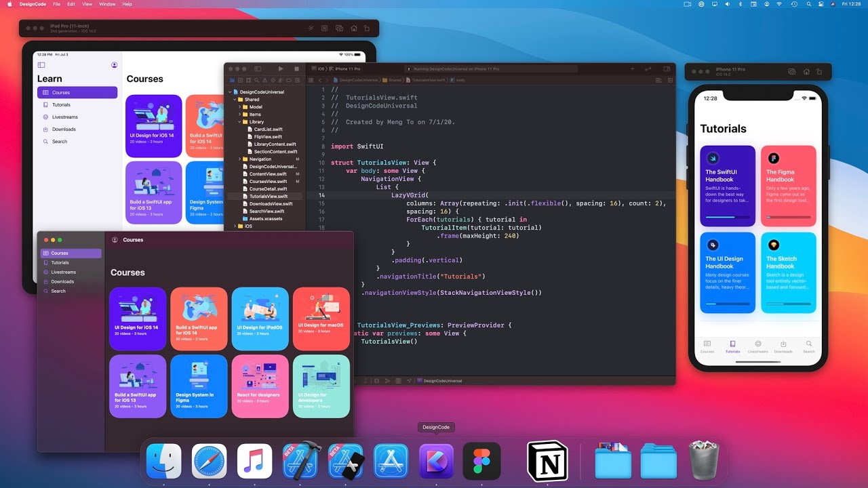
Task: Take screenshot in iPad Pro simulator toolbar
Action: tap(339, 28)
